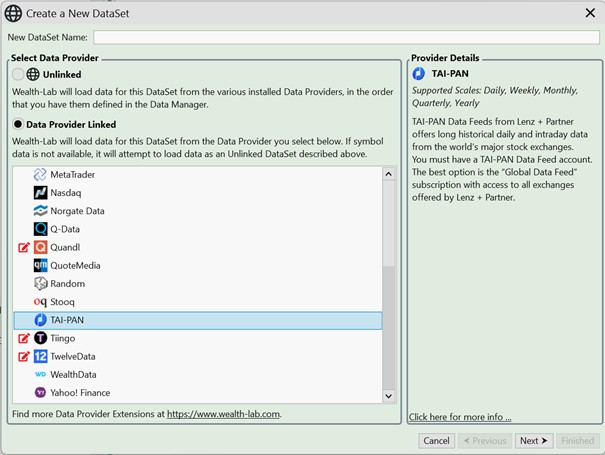
Task: Click the Nasdaq provider icon
Action: point(41,193)
